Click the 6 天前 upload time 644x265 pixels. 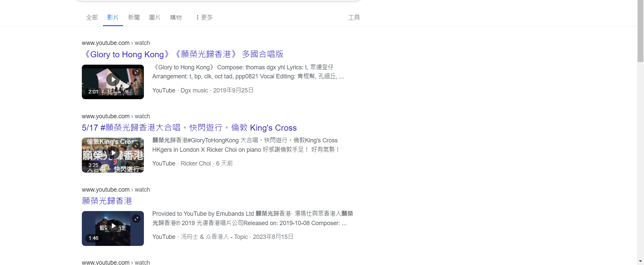224,163
